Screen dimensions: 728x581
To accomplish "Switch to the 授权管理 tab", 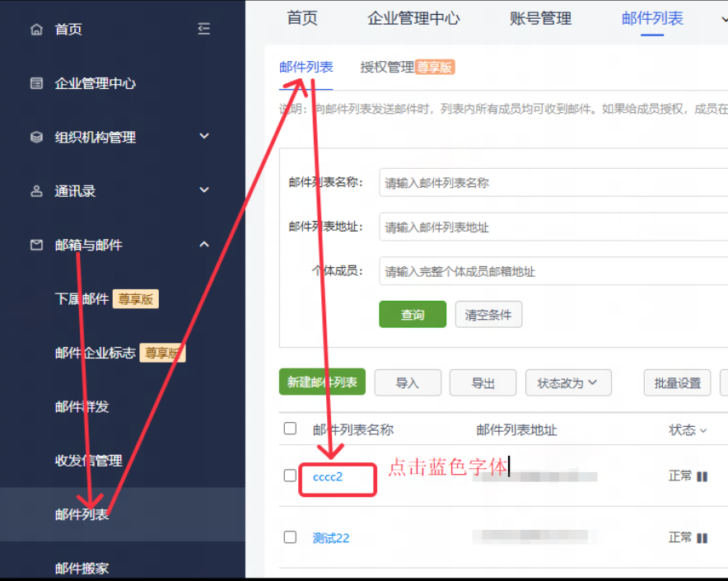I will tap(388, 67).
